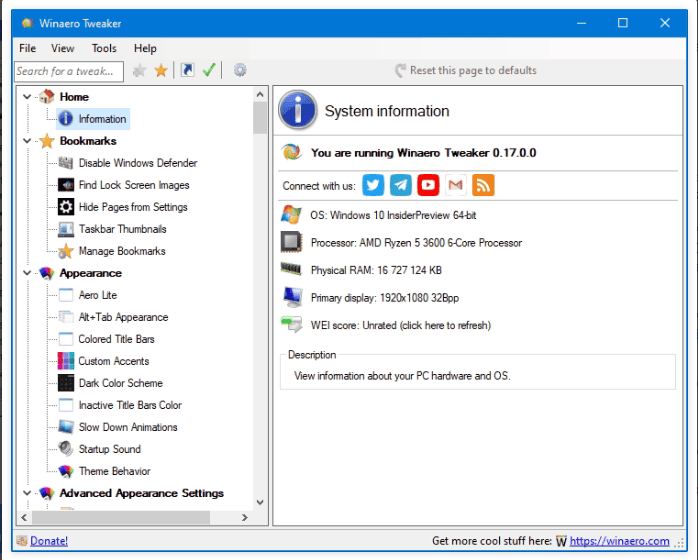Open the View menu

coord(62,48)
